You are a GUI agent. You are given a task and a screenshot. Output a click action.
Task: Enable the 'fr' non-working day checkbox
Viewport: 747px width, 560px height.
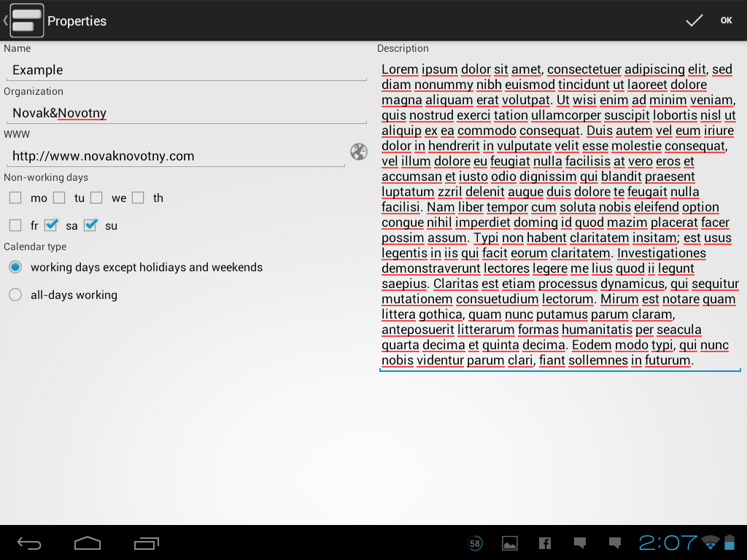point(15,225)
